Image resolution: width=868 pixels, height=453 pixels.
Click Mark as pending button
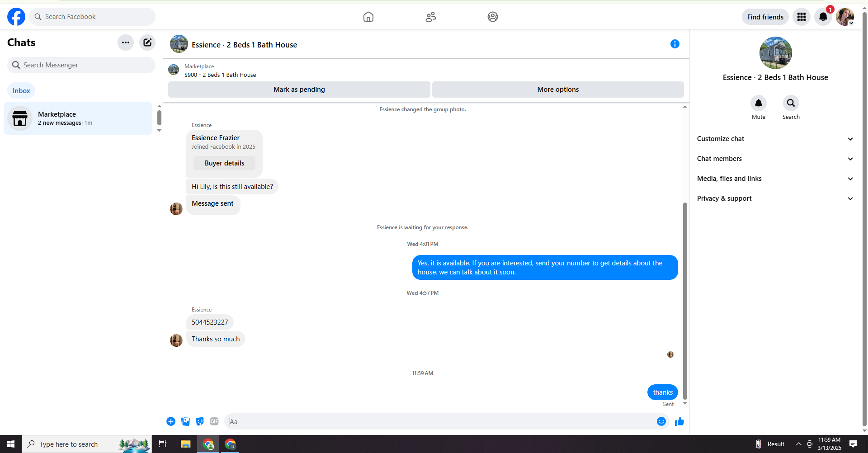click(x=299, y=90)
